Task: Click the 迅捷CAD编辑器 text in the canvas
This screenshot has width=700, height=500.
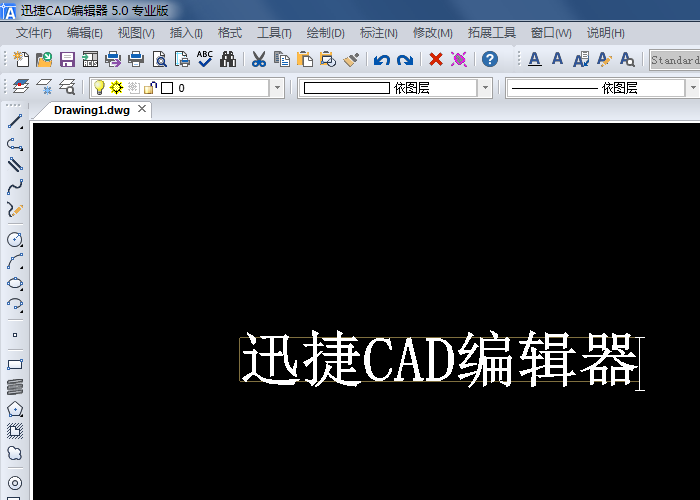Action: coord(440,359)
